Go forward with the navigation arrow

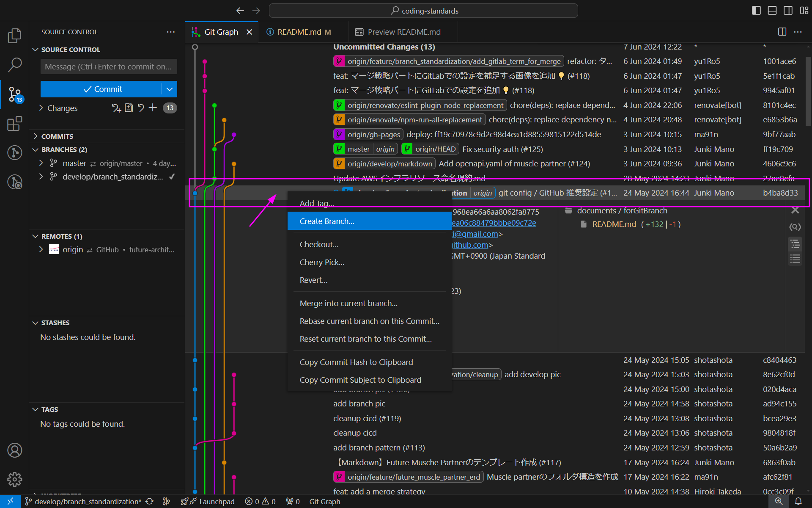[x=256, y=11]
